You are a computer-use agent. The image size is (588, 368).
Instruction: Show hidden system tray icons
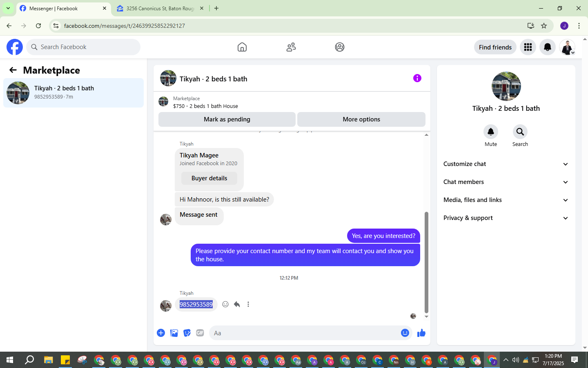[506, 360]
